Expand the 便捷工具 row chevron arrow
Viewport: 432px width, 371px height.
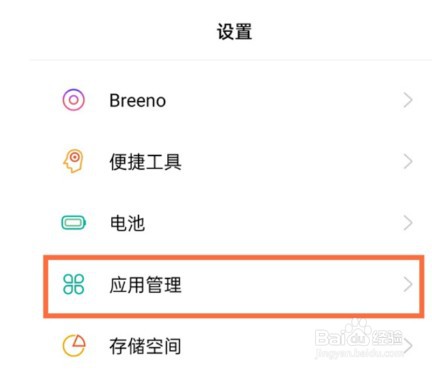click(x=408, y=161)
